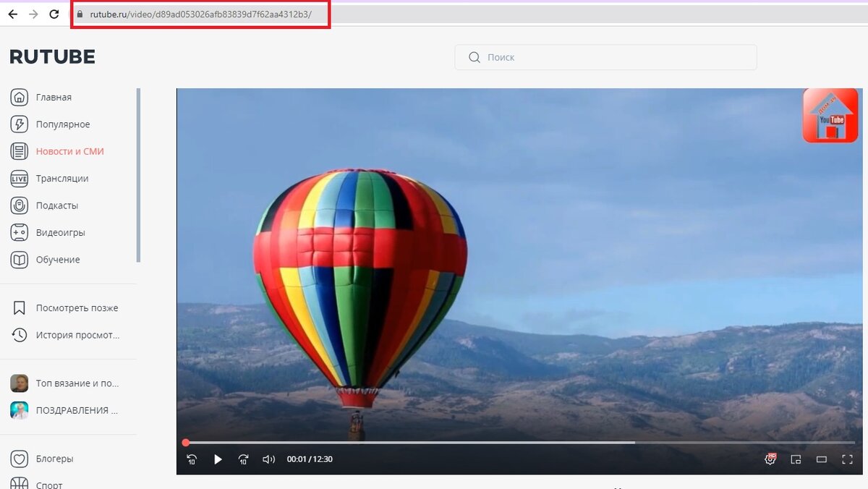Open the Топ вязание и по... channel

pos(77,383)
